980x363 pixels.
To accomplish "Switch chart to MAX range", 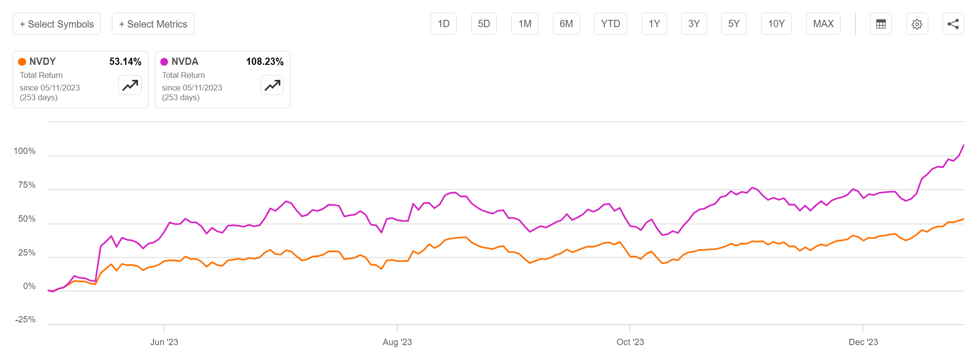I will click(x=823, y=23).
